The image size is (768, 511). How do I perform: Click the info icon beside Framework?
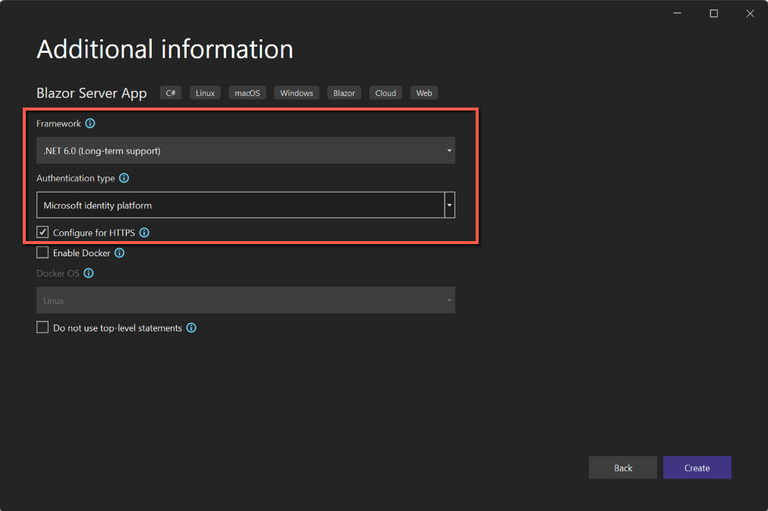pos(90,124)
